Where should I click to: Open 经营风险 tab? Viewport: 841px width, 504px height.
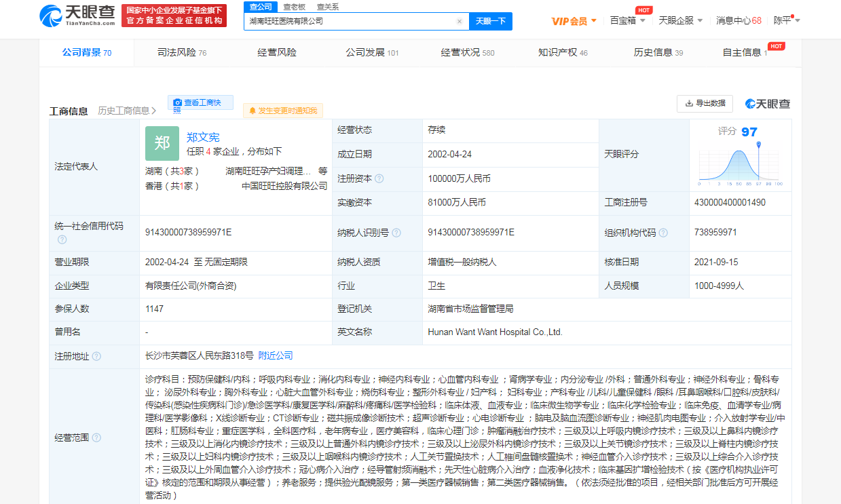pyautogui.click(x=277, y=52)
